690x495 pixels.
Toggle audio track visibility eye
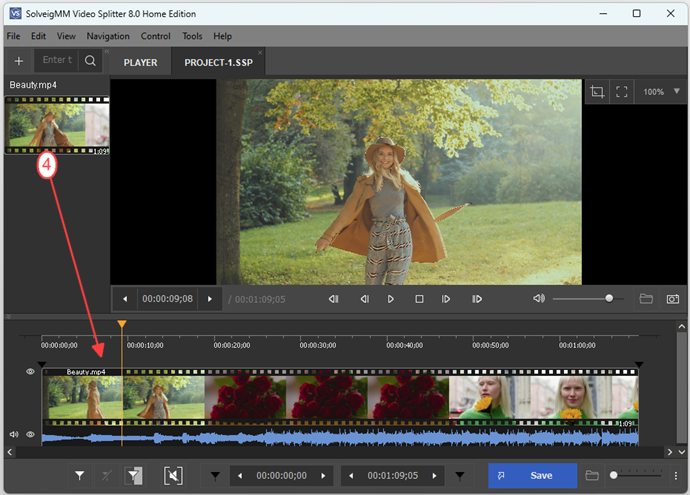point(30,434)
